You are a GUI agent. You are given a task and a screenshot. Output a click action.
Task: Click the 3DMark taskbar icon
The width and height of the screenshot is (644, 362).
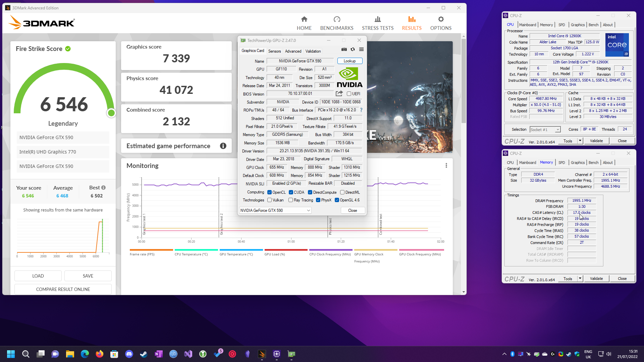click(262, 354)
